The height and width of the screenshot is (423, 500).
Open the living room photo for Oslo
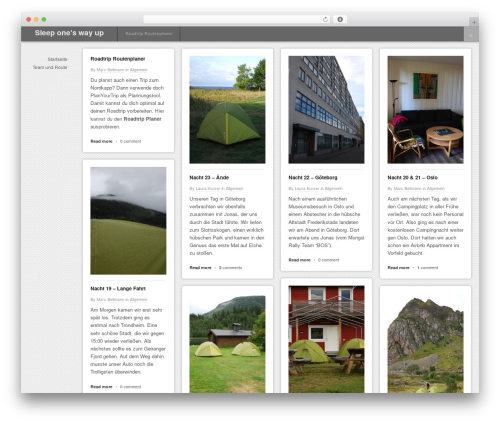pyautogui.click(x=425, y=110)
